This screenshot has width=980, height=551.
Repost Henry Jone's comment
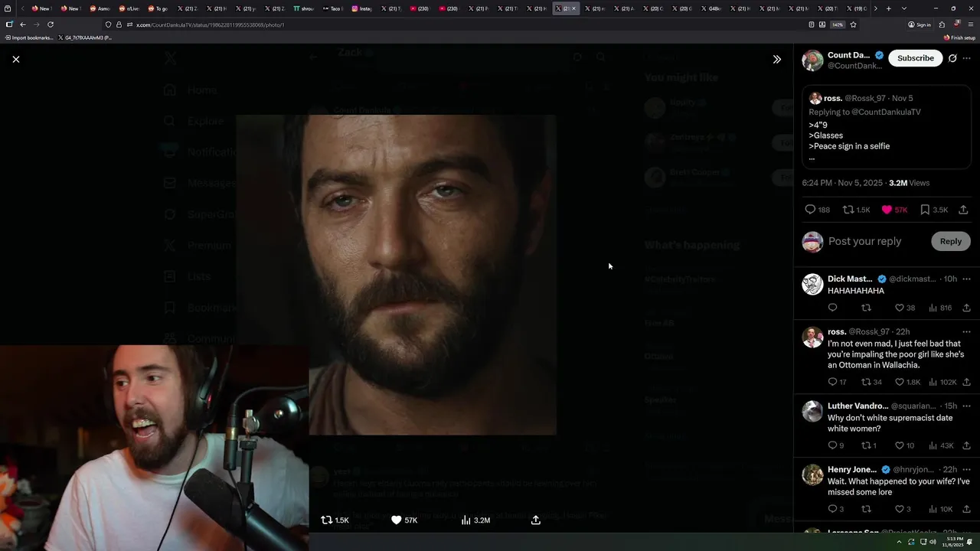point(866,509)
